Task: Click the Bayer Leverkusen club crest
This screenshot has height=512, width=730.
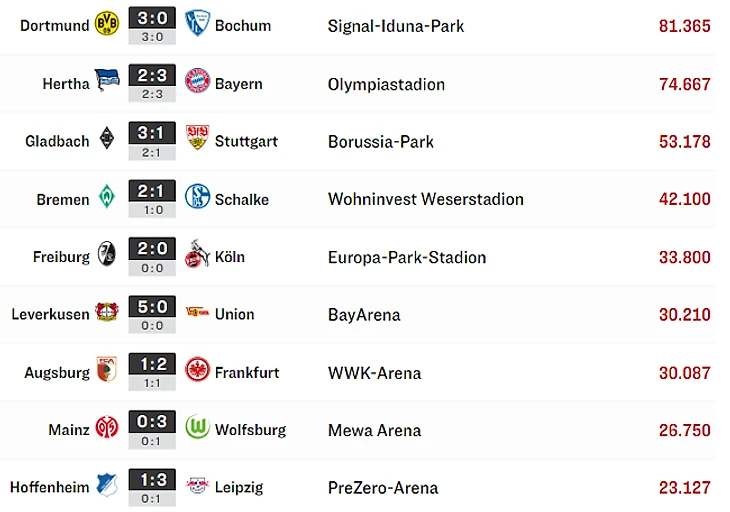Action: 106,313
